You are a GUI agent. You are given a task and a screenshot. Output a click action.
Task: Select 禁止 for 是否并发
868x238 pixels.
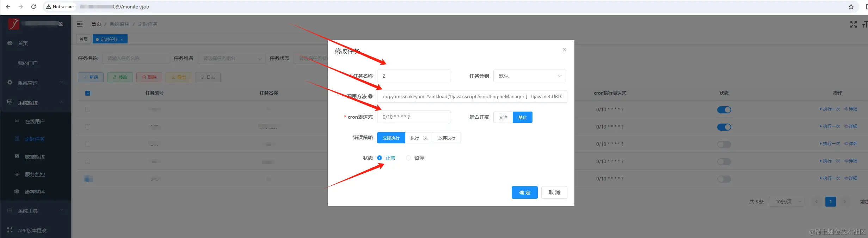point(522,117)
